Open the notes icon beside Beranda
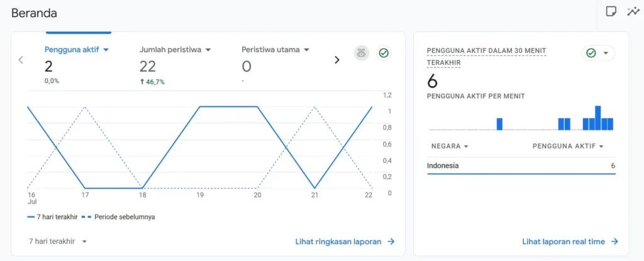Viewport: 644px width, 261px height. coord(611,11)
